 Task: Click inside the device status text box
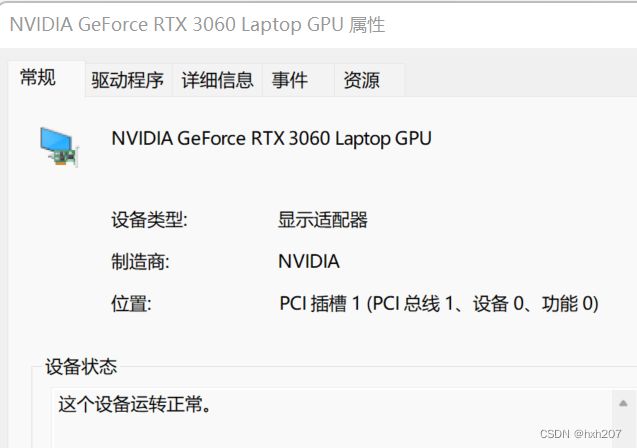pos(332,418)
